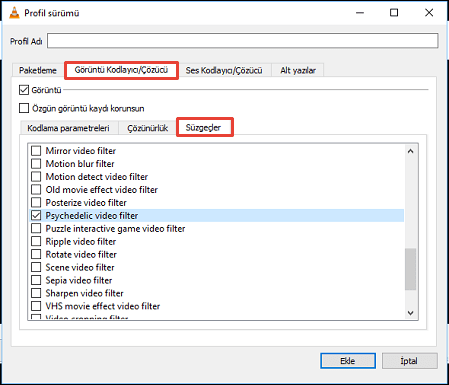
Task: Switch to the Paketleme tab
Action: 38,70
